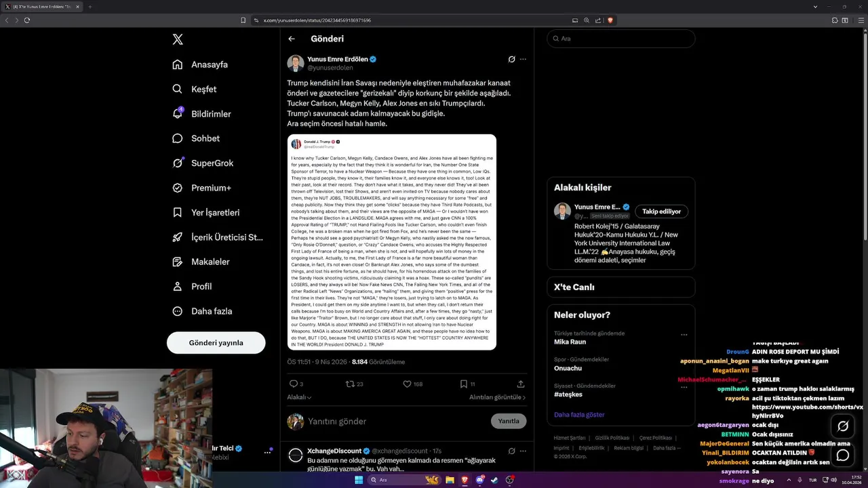
Task: Open Discord from the taskbar
Action: (479, 480)
